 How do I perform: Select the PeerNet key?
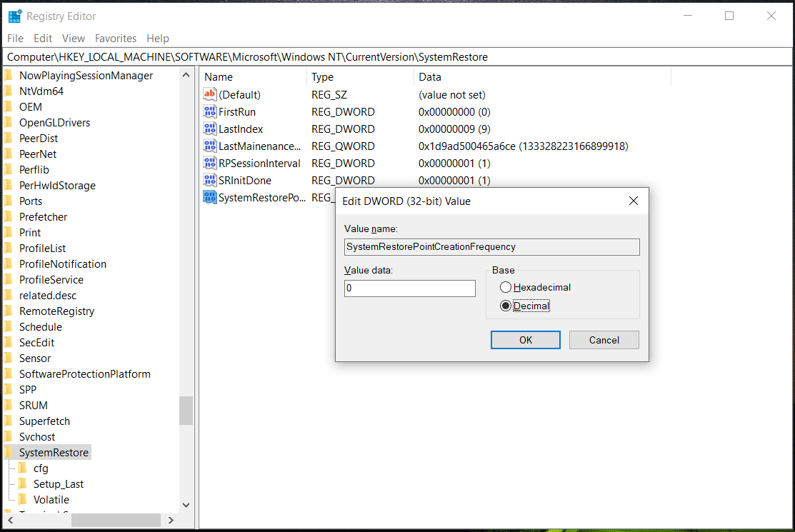click(38, 154)
